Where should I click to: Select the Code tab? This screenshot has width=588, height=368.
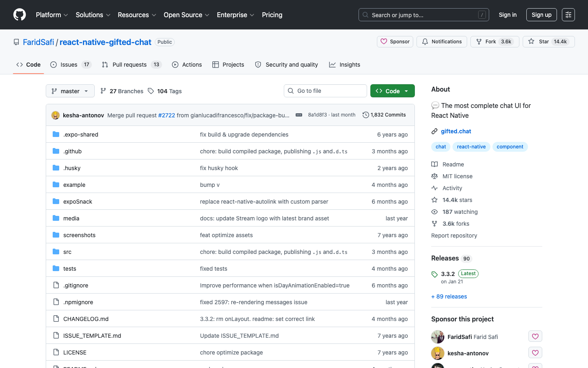[29, 65]
